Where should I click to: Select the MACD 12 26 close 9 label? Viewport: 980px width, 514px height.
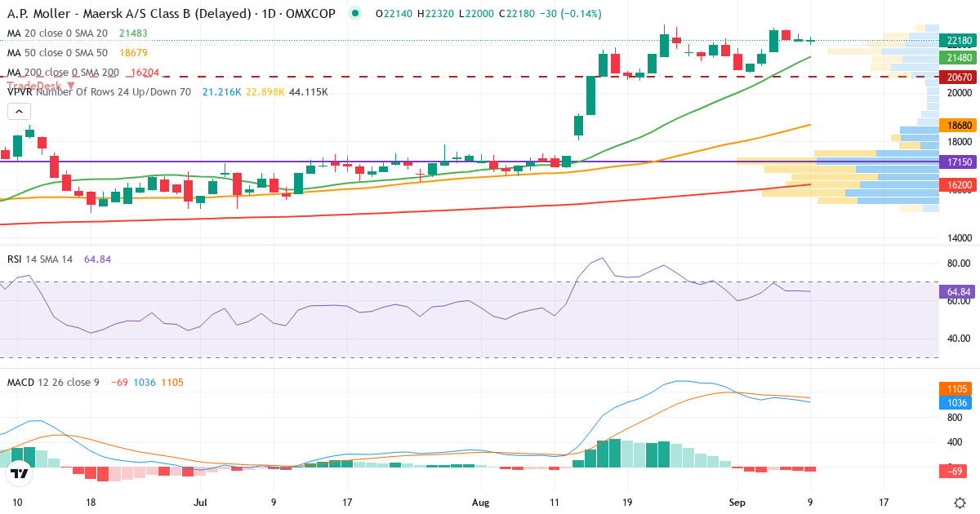tap(53, 382)
